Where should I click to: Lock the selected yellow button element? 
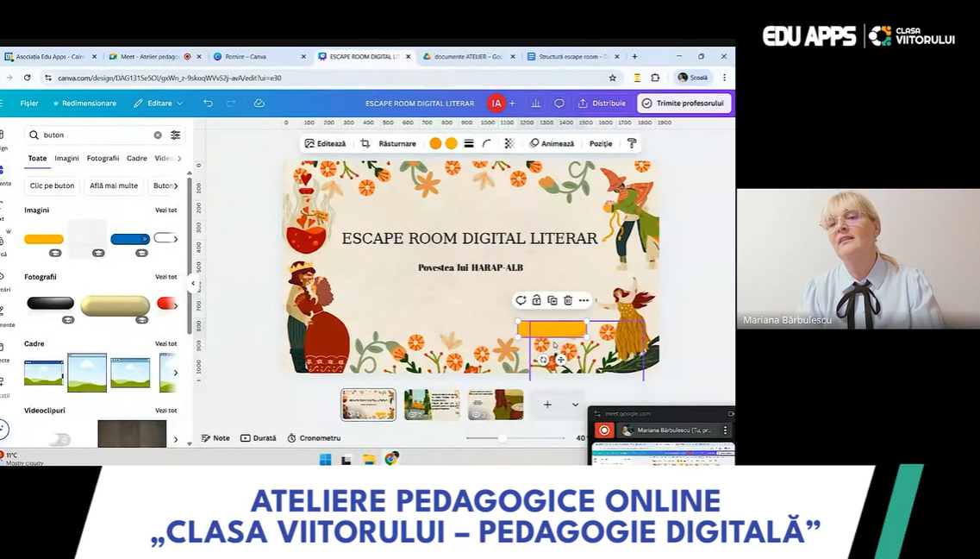[536, 301]
